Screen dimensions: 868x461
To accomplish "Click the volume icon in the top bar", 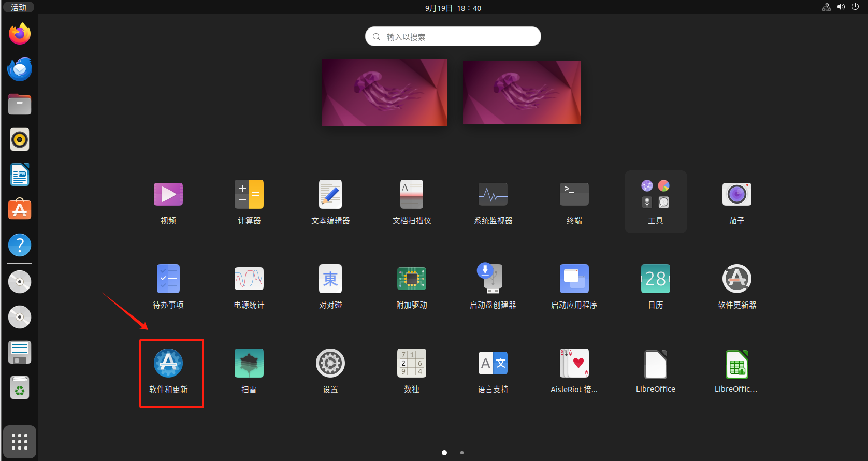I will (841, 7).
